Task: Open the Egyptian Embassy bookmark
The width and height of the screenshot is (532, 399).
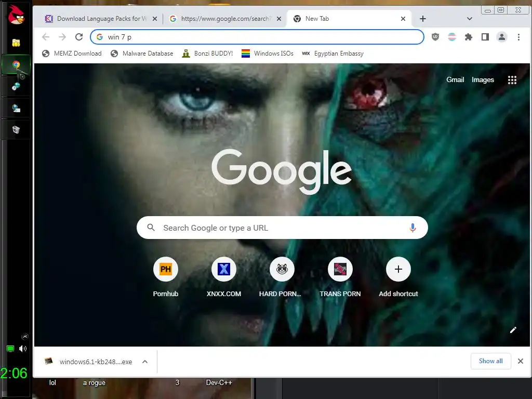Action: (332, 54)
